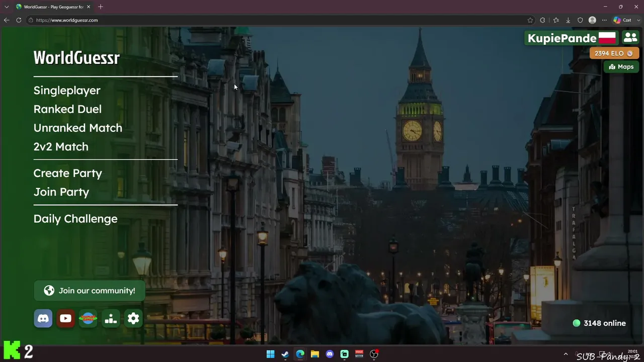644x362 pixels.
Task: Open the KupiePande account name
Action: click(572, 38)
